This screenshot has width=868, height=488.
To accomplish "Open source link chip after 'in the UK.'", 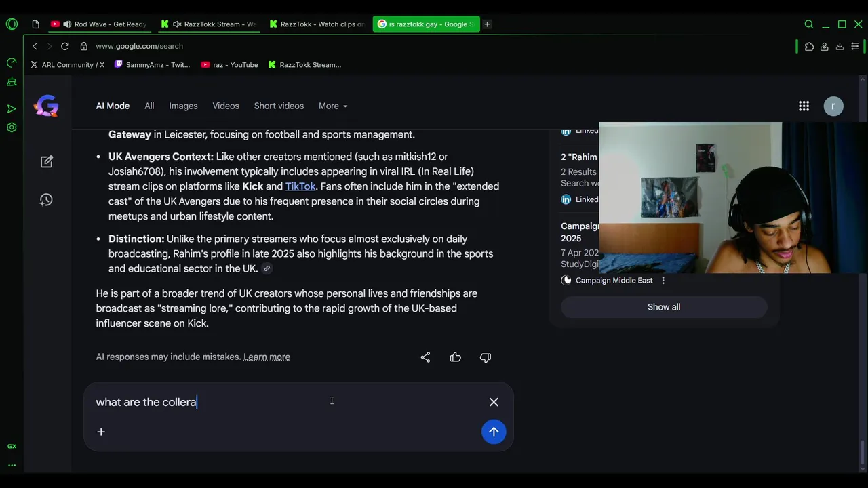I will [x=267, y=268].
